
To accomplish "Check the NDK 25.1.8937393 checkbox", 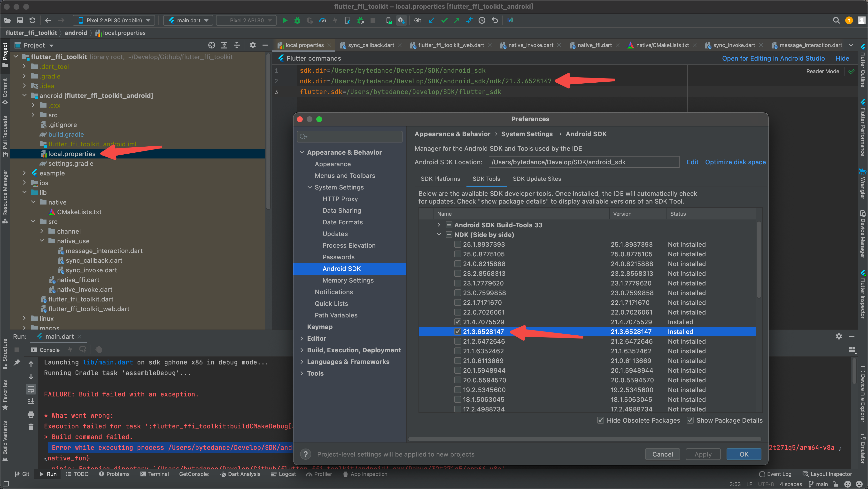I will click(x=457, y=244).
